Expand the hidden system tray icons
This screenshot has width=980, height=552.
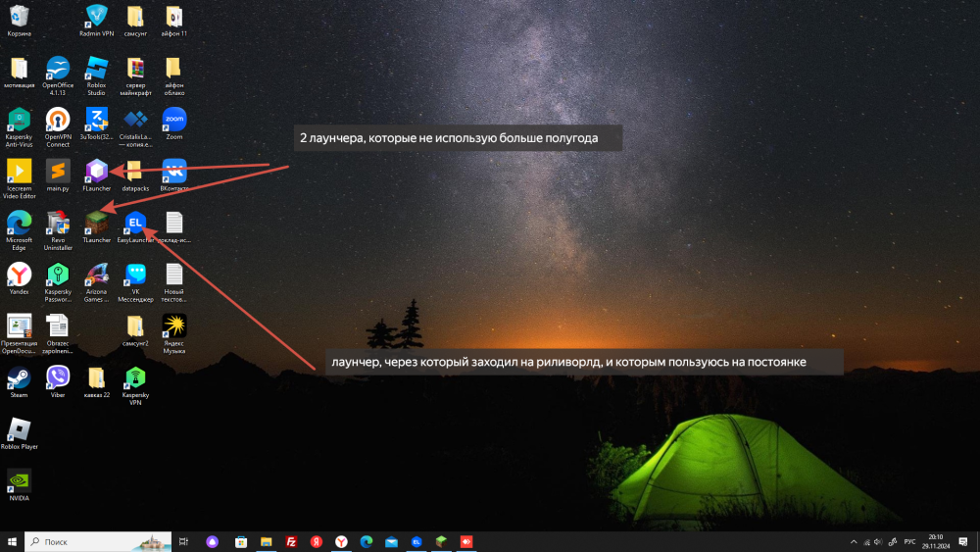(x=854, y=542)
